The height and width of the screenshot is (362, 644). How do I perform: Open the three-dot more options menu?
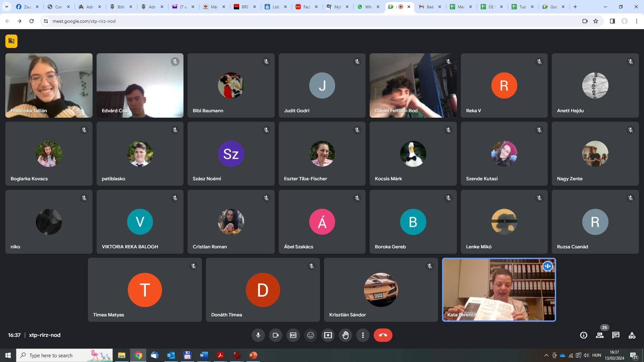(363, 335)
